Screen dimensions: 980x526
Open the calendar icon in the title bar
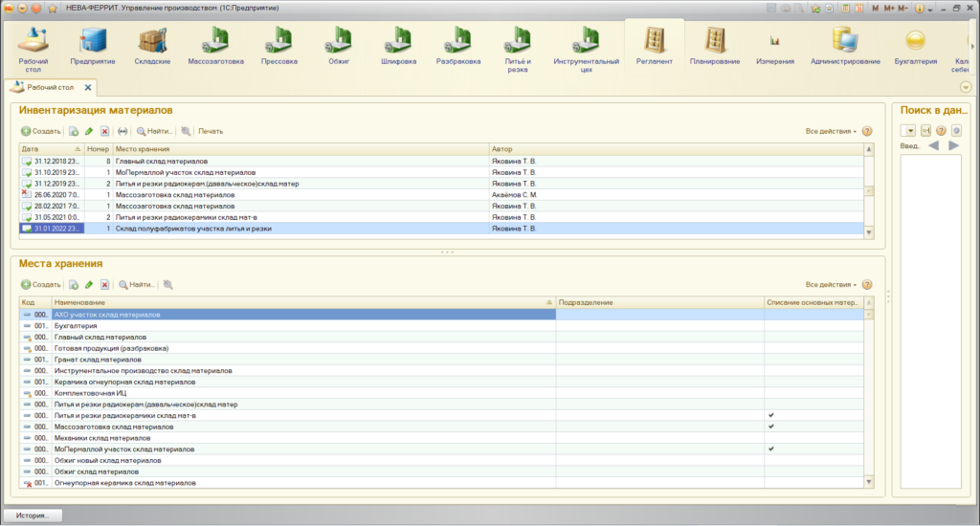(x=858, y=8)
